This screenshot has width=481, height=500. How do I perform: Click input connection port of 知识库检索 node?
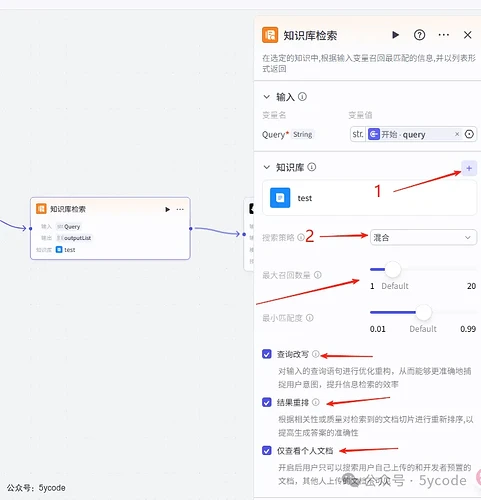pos(30,229)
